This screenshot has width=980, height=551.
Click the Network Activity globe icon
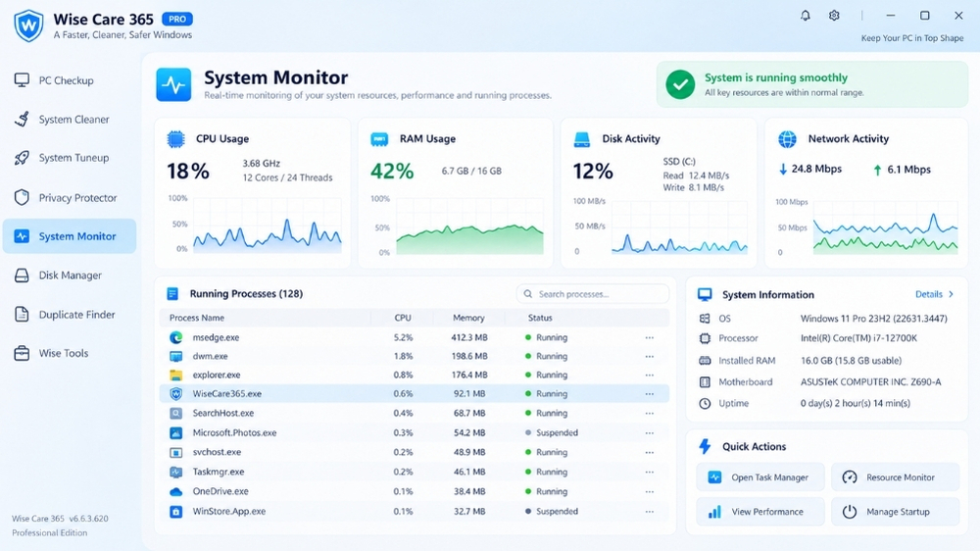(x=788, y=139)
